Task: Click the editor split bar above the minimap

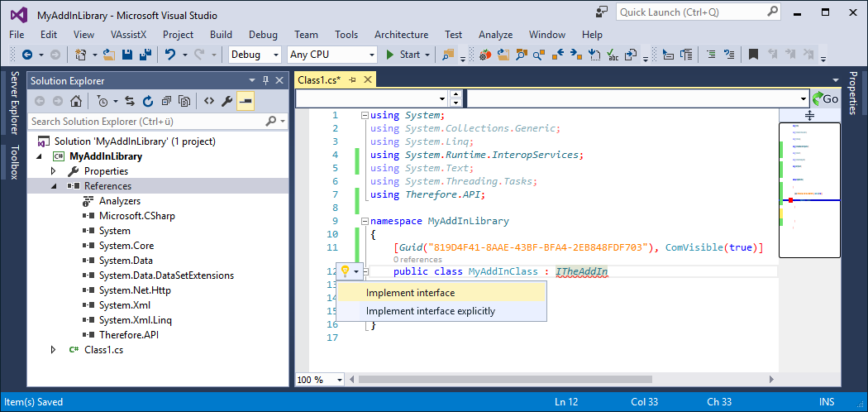Action: pyautogui.click(x=809, y=116)
